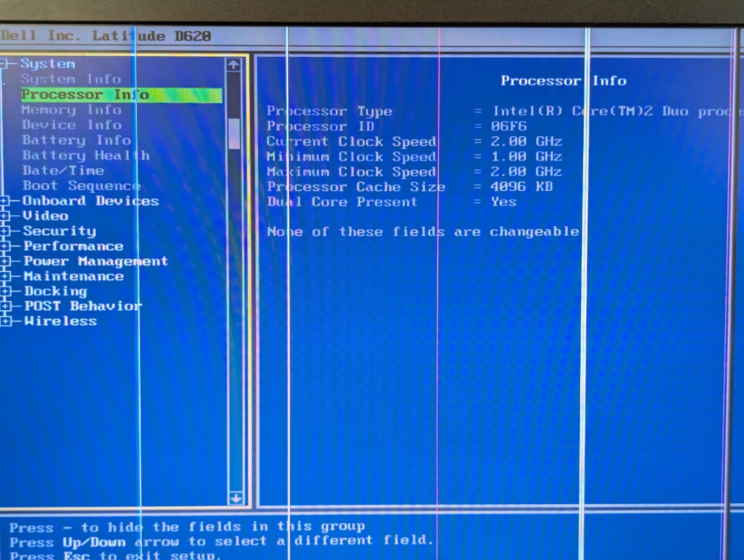Click the 'Press Up/Down arrow' hint line
The image size is (744, 560).
click(222, 541)
